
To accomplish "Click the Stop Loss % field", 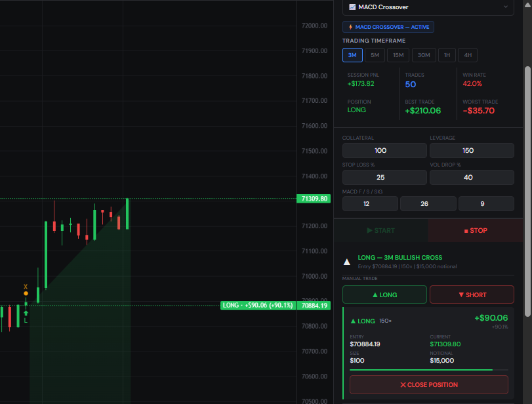I will pyautogui.click(x=384, y=177).
